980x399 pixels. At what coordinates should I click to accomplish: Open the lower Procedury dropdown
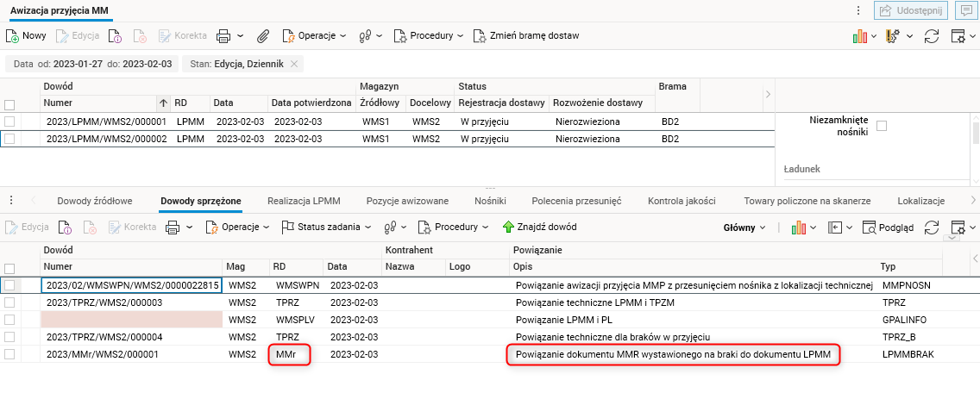pos(454,227)
